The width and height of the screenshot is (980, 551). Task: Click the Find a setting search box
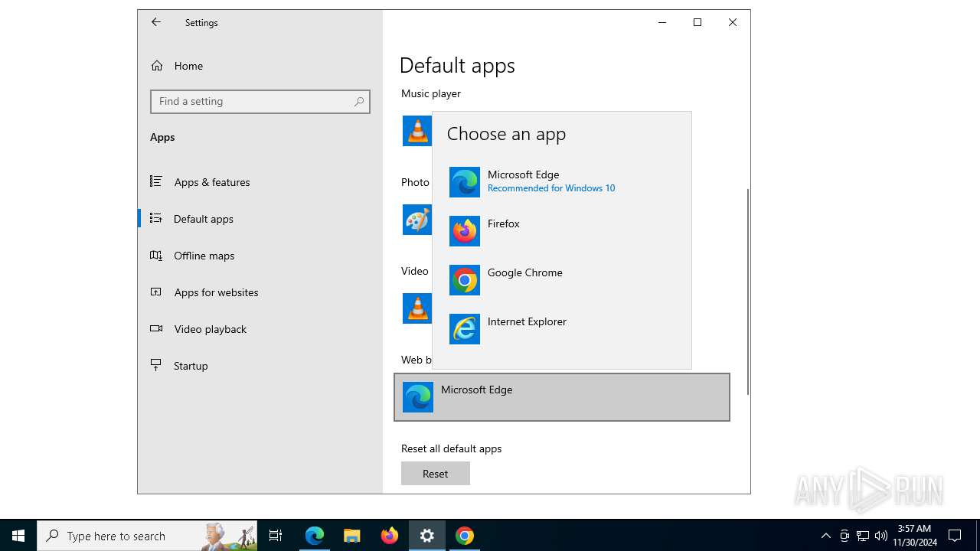(x=260, y=101)
